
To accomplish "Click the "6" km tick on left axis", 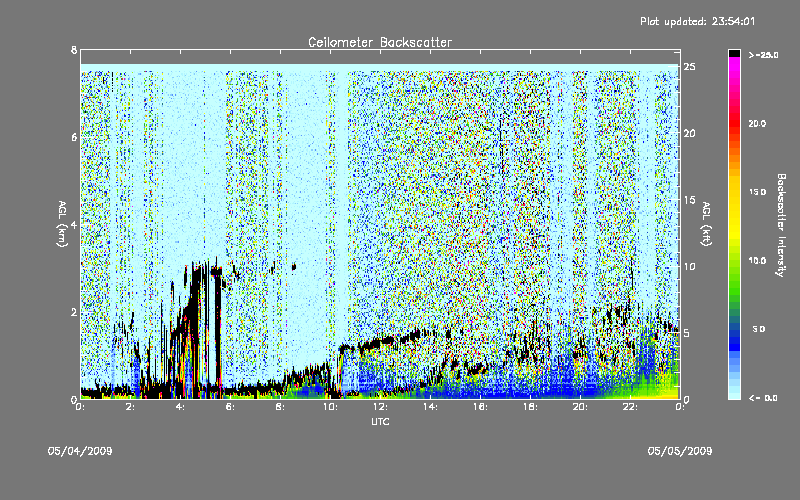I will [74, 138].
